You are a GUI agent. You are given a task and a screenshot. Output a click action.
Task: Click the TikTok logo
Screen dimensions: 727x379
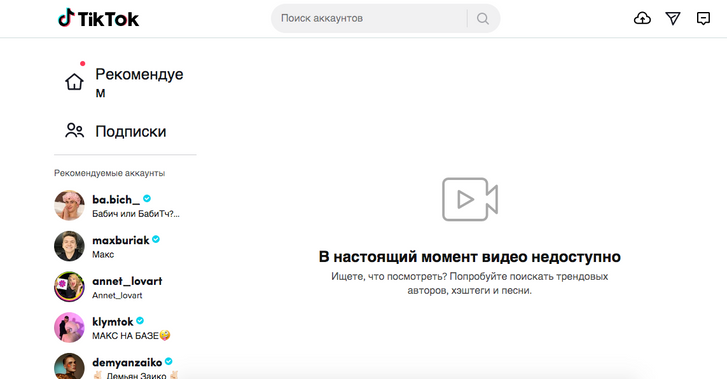coord(98,18)
